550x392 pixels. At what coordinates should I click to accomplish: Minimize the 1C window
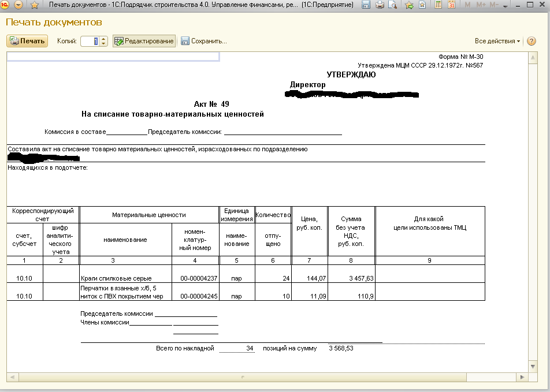[518, 5]
